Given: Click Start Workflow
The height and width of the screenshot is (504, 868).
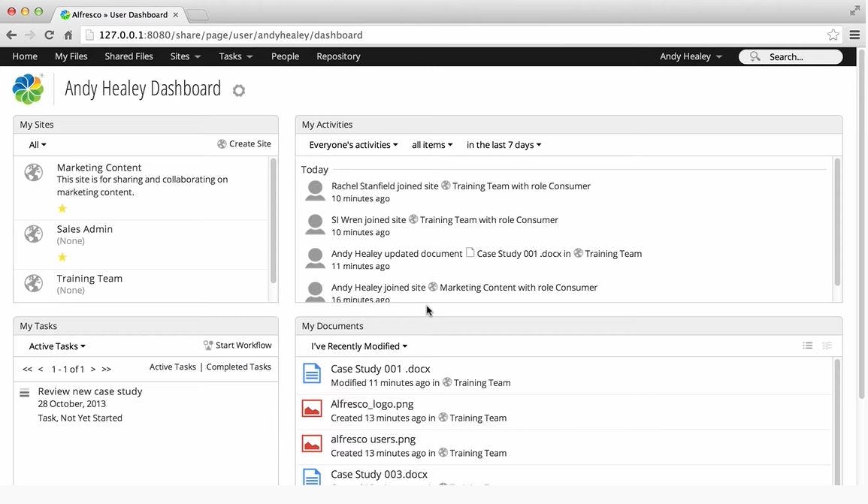Looking at the screenshot, I should [x=237, y=346].
